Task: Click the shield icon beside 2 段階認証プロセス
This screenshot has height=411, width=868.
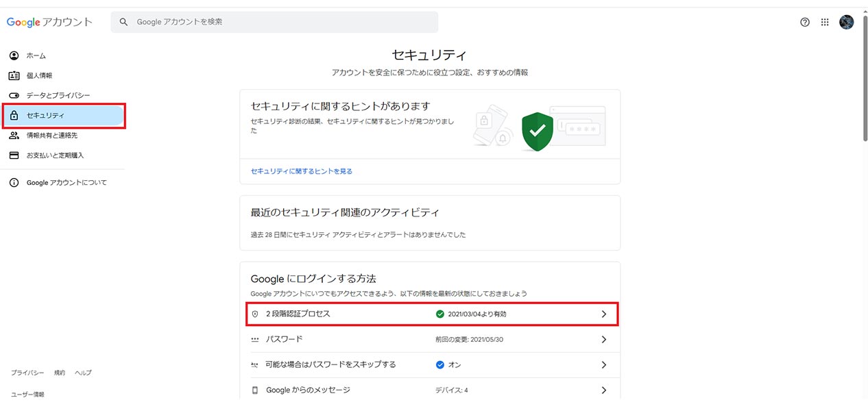Action: tap(255, 314)
